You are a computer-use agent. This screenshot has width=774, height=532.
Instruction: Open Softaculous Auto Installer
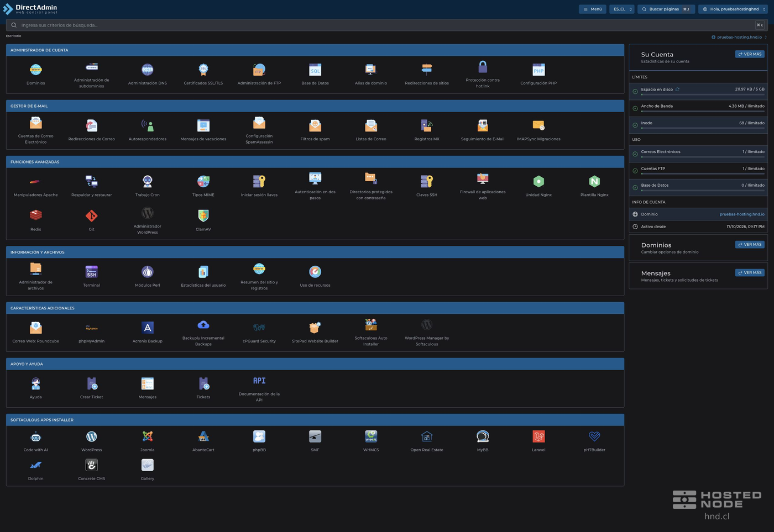(x=370, y=325)
